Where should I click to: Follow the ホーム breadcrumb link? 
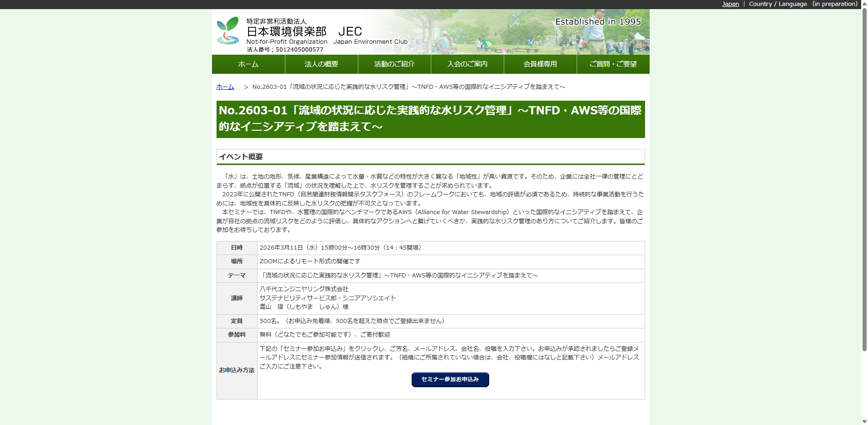coord(224,87)
